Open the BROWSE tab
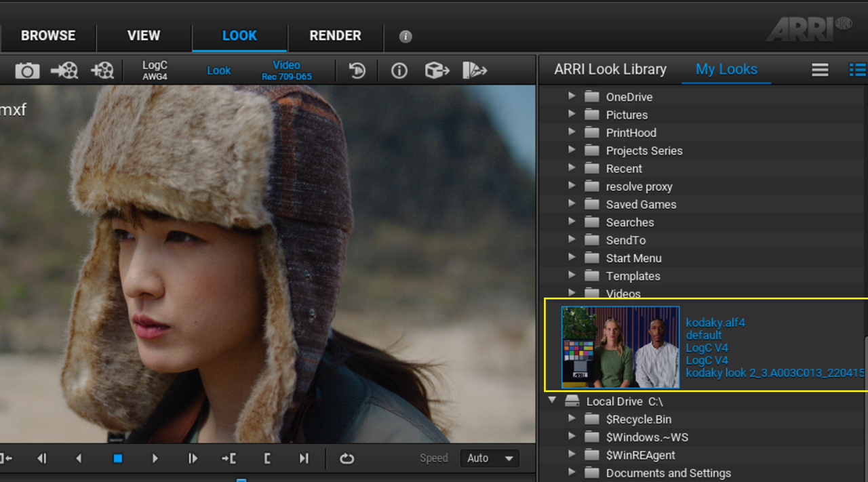The image size is (868, 482). [48, 36]
